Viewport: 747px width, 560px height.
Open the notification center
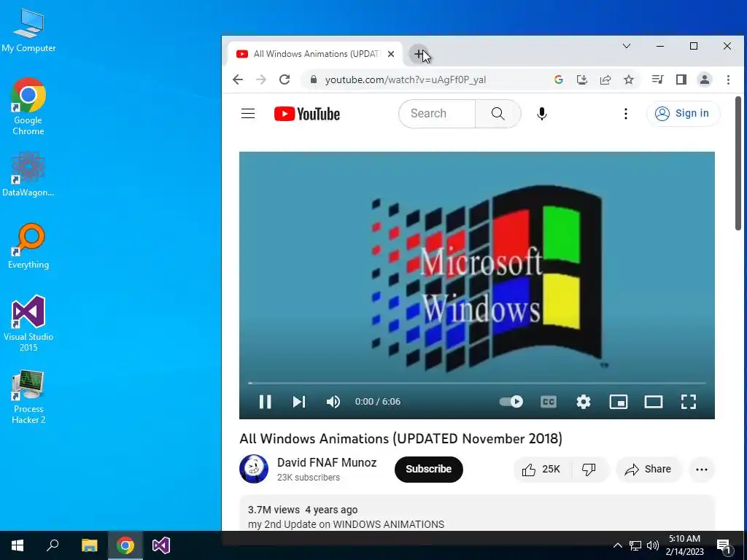click(724, 545)
